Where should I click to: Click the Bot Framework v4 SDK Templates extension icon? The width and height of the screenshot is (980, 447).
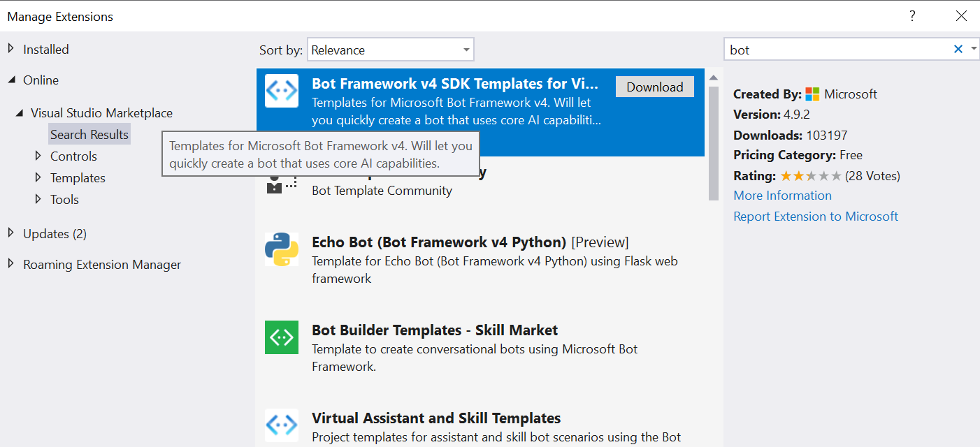(x=282, y=90)
